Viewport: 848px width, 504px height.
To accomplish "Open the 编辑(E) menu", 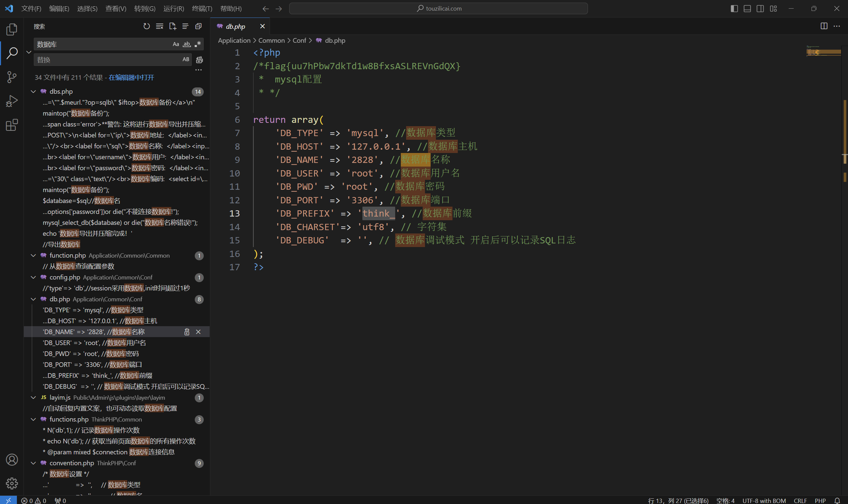I will coord(59,9).
